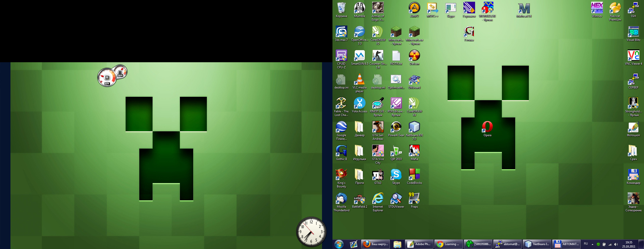The width and height of the screenshot is (644, 249).
Task: Open the volume speaker tray icon
Action: coord(616,244)
